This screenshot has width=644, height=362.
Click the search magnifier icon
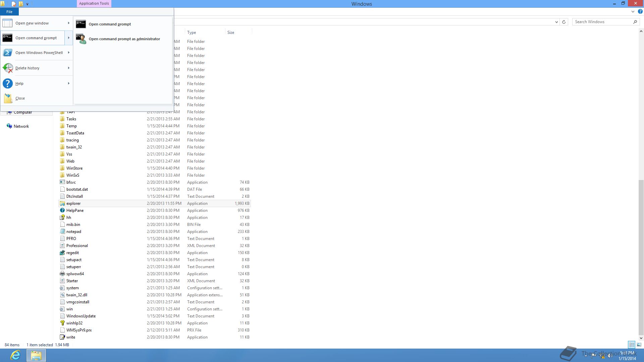click(635, 22)
